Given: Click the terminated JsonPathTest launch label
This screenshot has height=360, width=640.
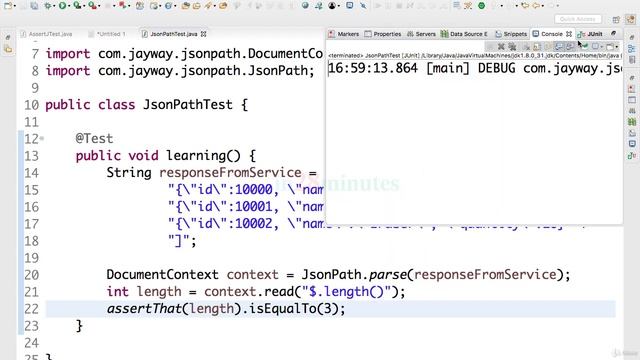Looking at the screenshot, I should [x=475, y=55].
